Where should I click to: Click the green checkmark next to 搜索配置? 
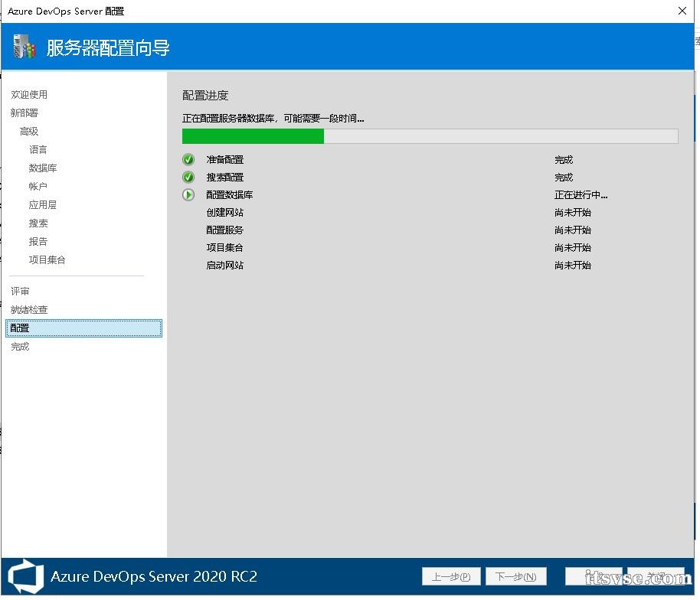tap(188, 177)
